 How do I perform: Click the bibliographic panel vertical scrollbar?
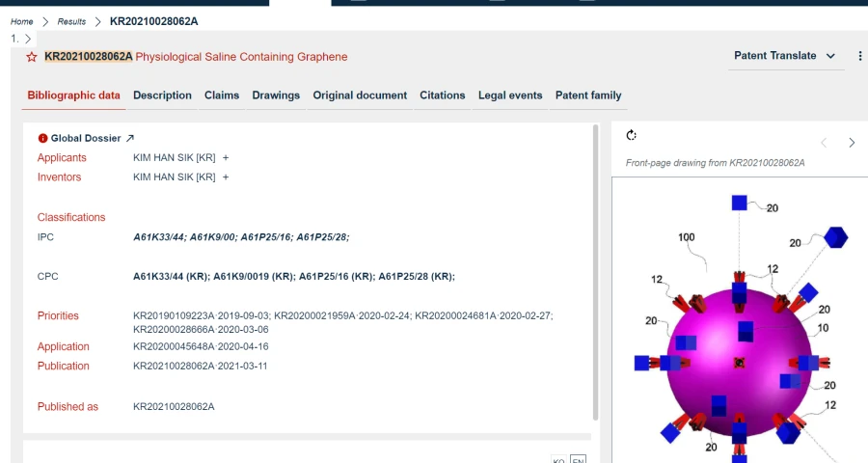point(596,272)
